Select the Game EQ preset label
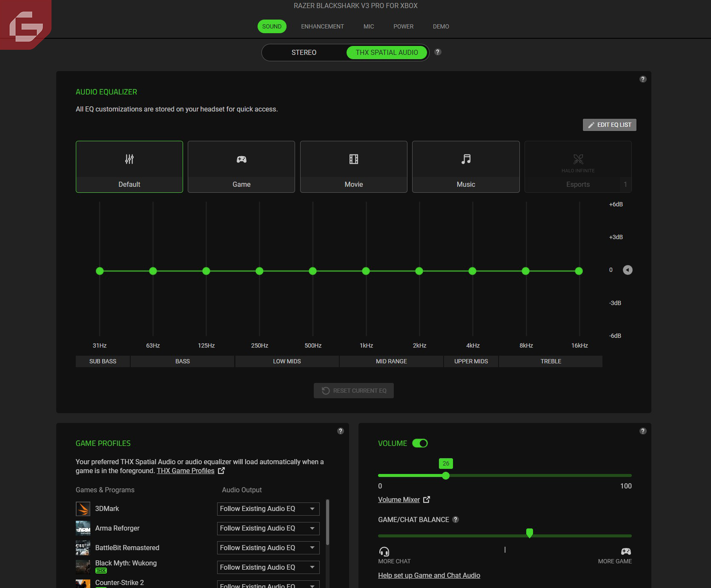Image resolution: width=711 pixels, height=588 pixels. tap(241, 184)
